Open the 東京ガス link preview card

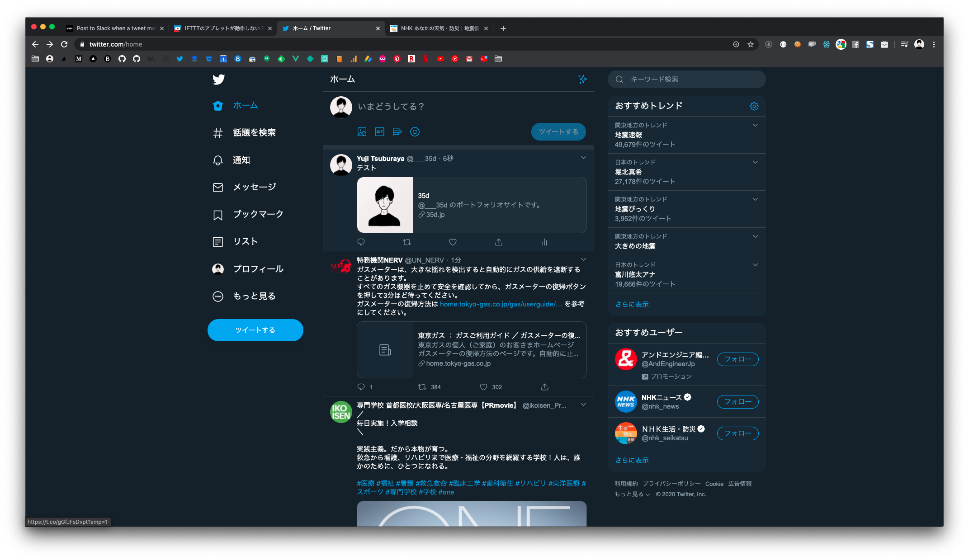tap(472, 350)
